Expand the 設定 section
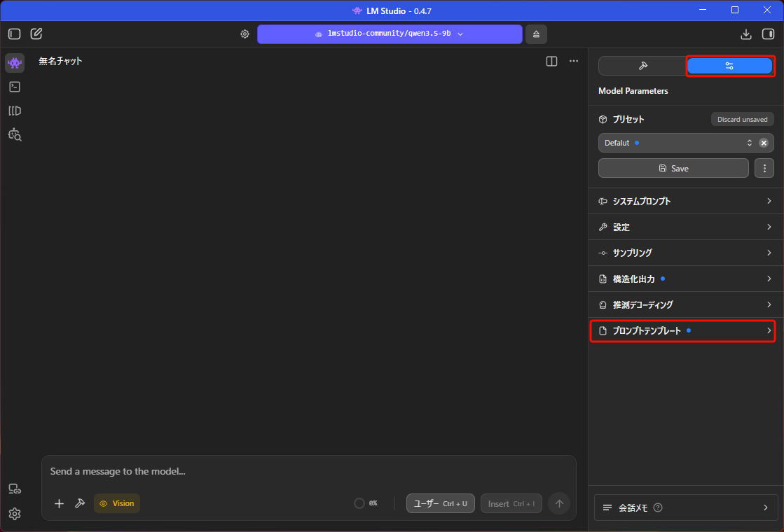 [685, 227]
